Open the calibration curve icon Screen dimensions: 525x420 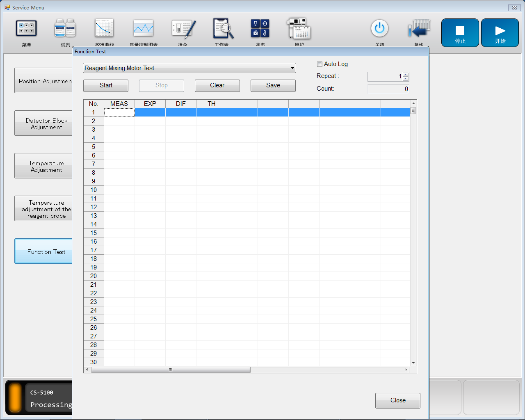104,29
